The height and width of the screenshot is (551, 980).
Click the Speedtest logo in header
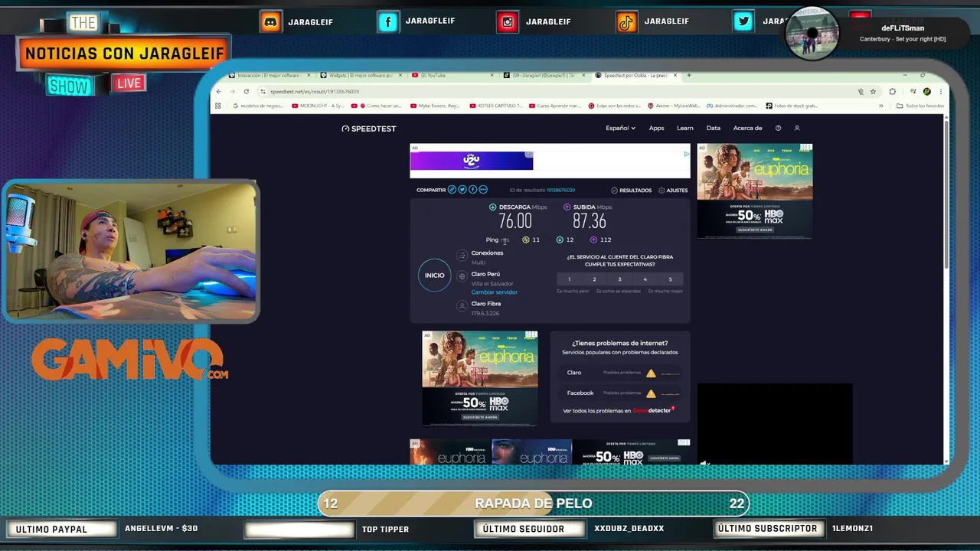coord(369,129)
